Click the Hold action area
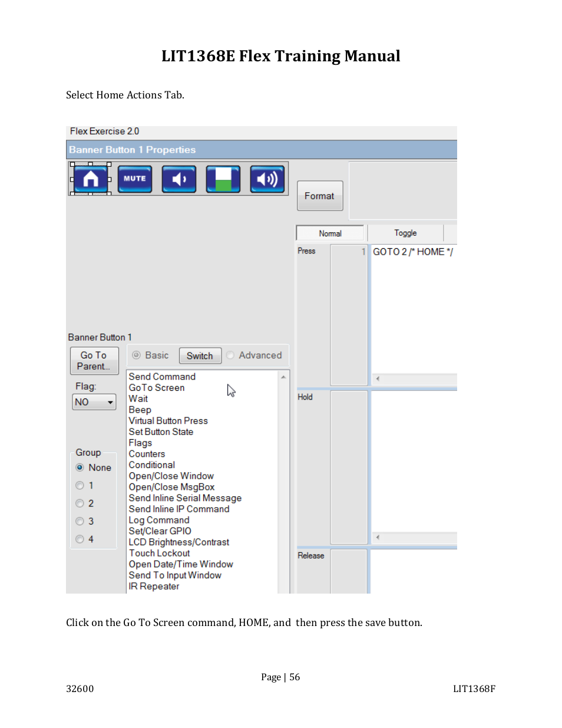 click(414, 462)
